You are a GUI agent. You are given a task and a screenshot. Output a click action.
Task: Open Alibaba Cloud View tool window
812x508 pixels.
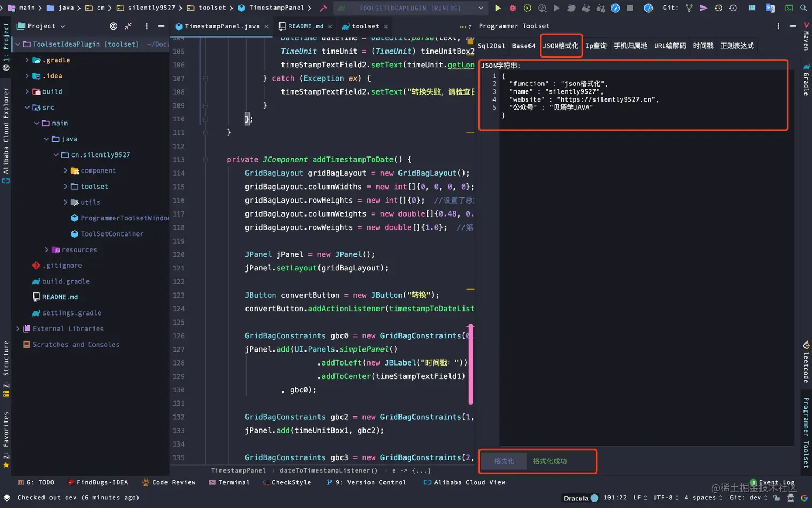(465, 482)
